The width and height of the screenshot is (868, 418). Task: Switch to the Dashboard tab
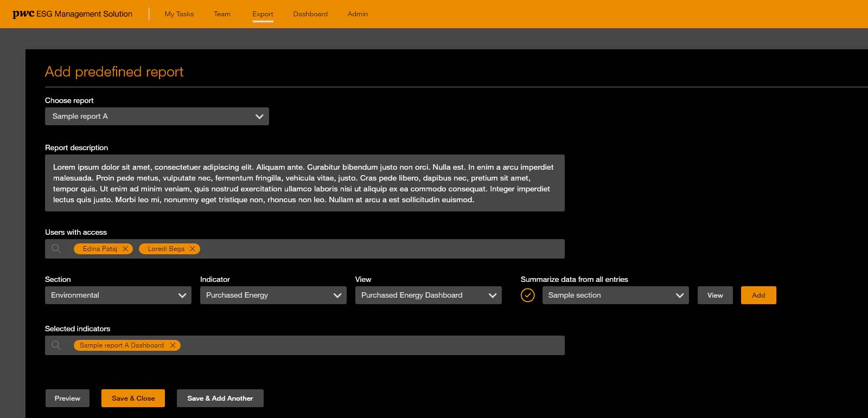(310, 14)
